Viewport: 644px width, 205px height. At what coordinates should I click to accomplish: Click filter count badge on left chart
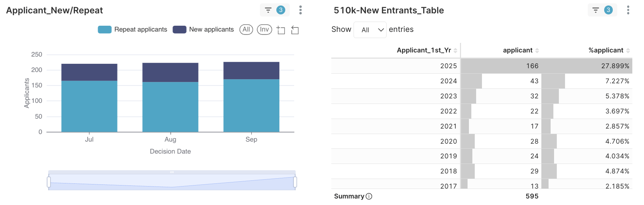(x=281, y=10)
